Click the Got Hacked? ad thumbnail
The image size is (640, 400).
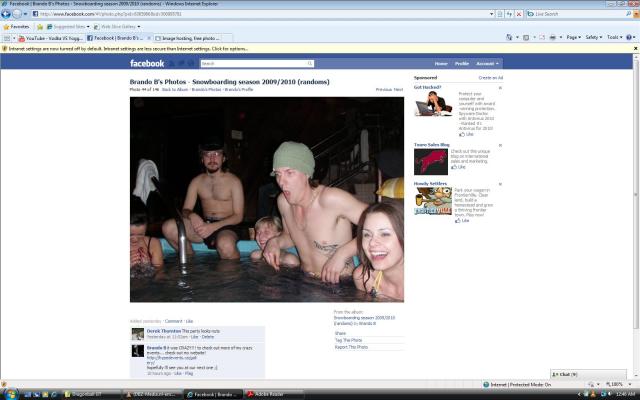[433, 103]
